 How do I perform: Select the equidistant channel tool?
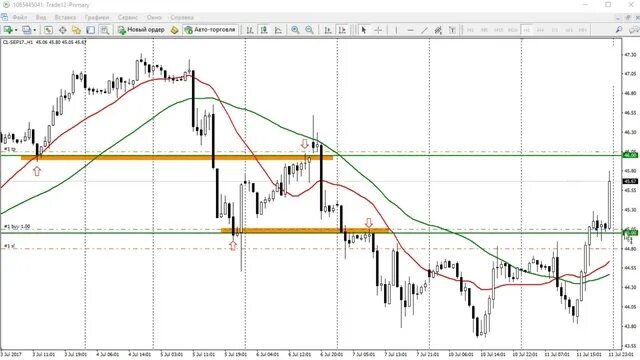[438, 30]
